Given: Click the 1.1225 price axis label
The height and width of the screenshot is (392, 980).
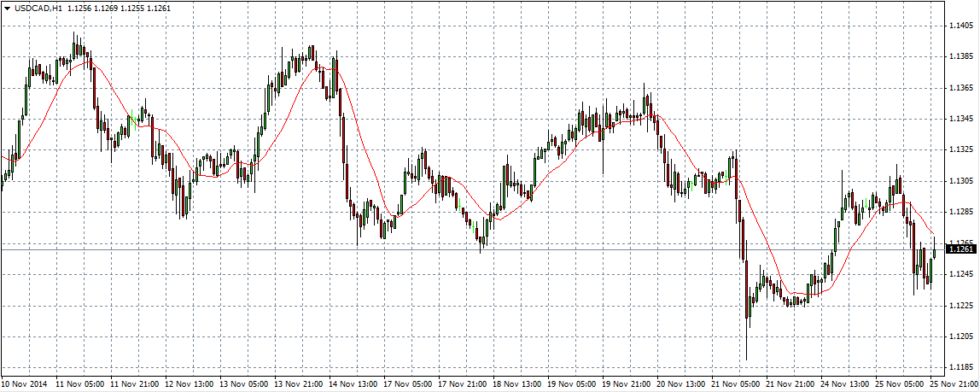Looking at the screenshot, I should [962, 305].
